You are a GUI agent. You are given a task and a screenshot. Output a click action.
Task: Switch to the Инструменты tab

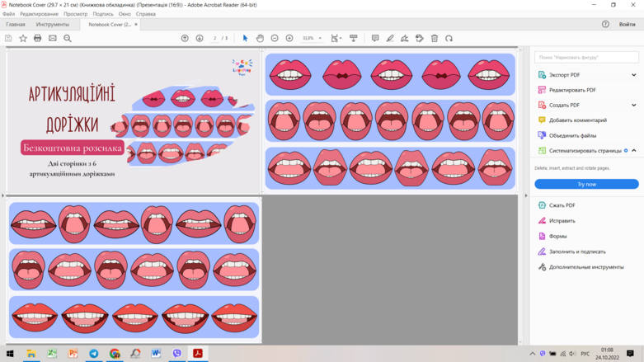pyautogui.click(x=53, y=24)
